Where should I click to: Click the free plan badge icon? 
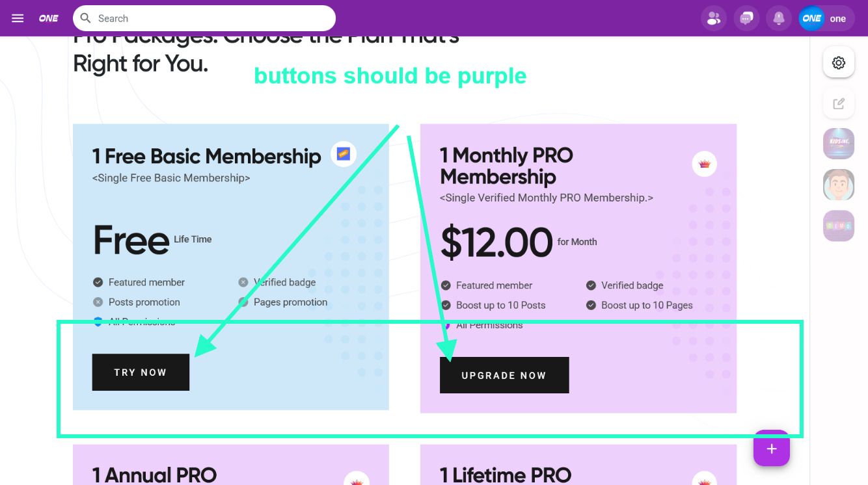344,154
